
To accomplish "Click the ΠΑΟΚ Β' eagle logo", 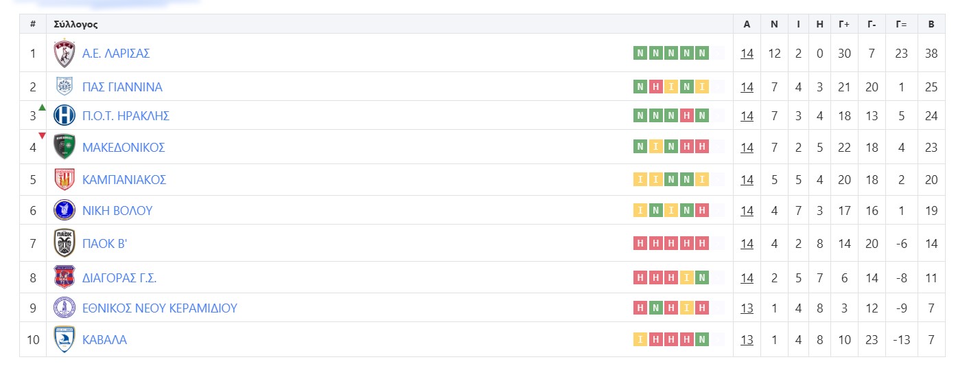I will 65,243.
